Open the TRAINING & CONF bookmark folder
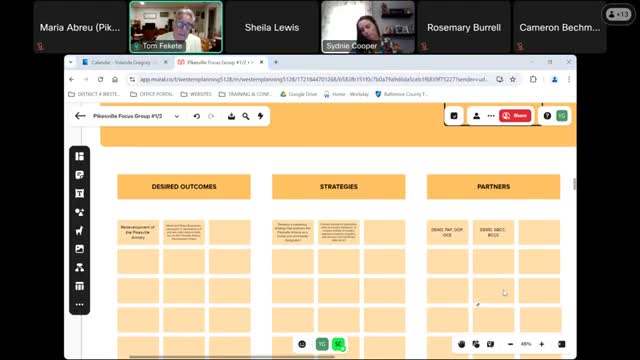 245,94
